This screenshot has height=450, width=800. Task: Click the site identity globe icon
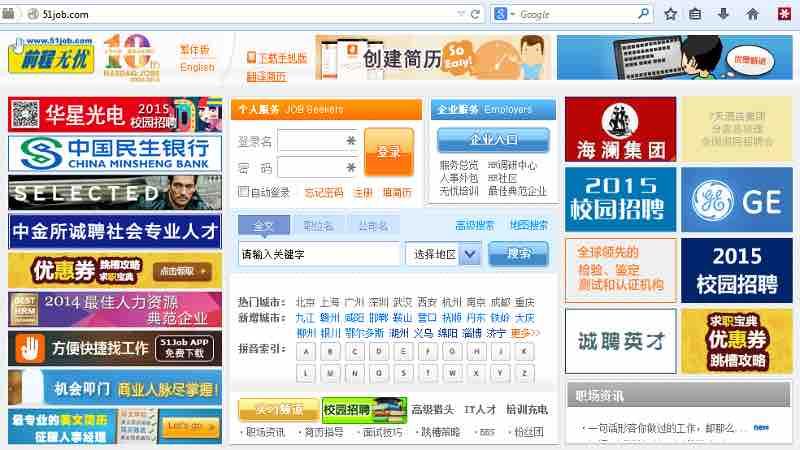33,14
